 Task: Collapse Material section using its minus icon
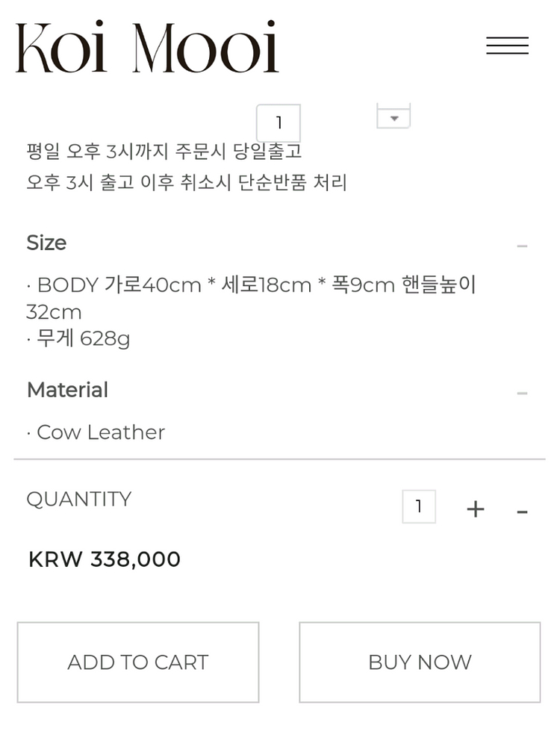click(x=522, y=393)
